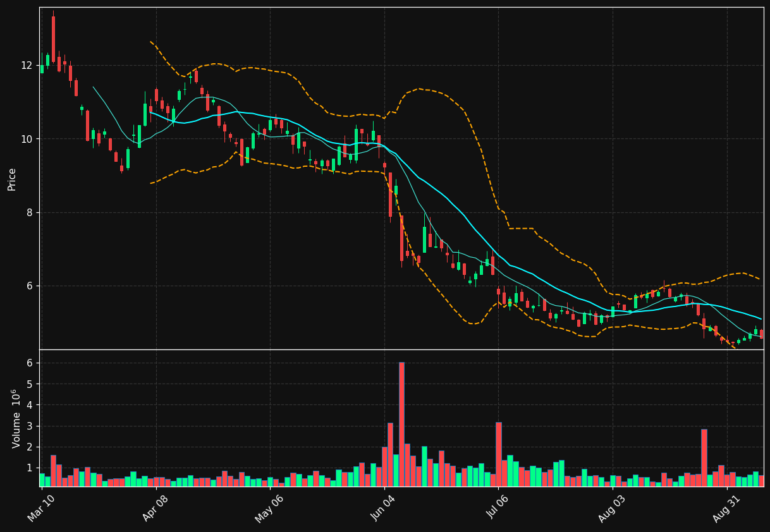The height and width of the screenshot is (532, 770).
Task: Click the May 06 date label
Action: (x=269, y=507)
